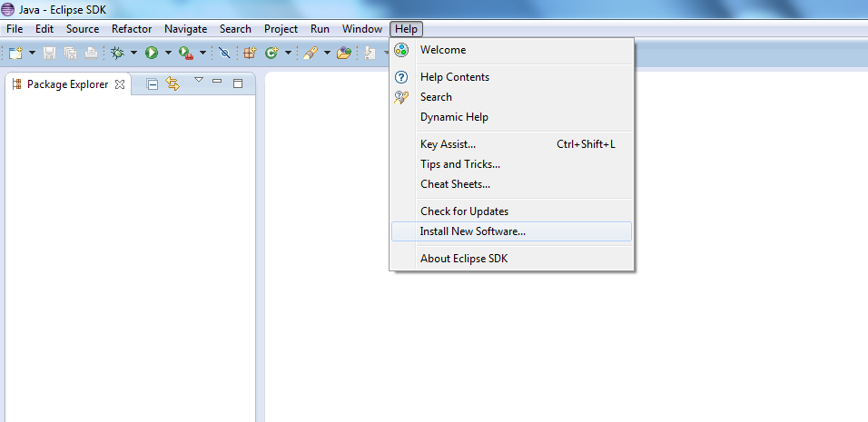This screenshot has width=868, height=422.
Task: Open the Navigate menu
Action: coord(185,29)
